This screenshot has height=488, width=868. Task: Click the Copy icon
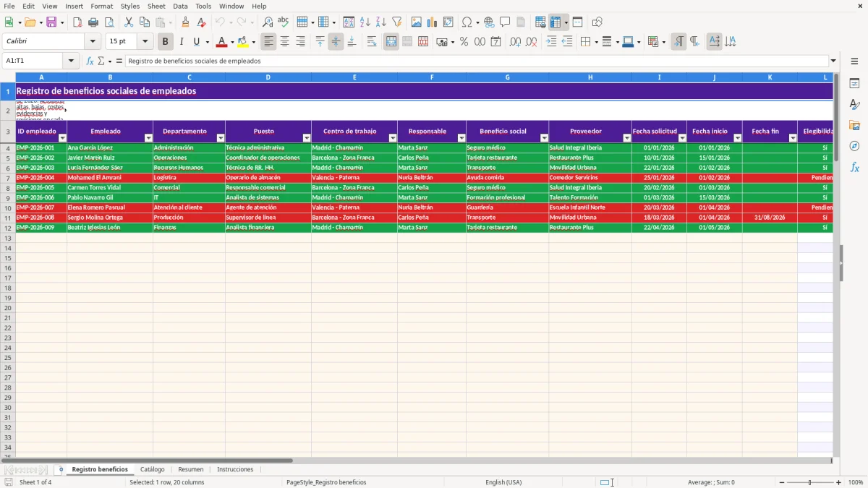pyautogui.click(x=144, y=22)
